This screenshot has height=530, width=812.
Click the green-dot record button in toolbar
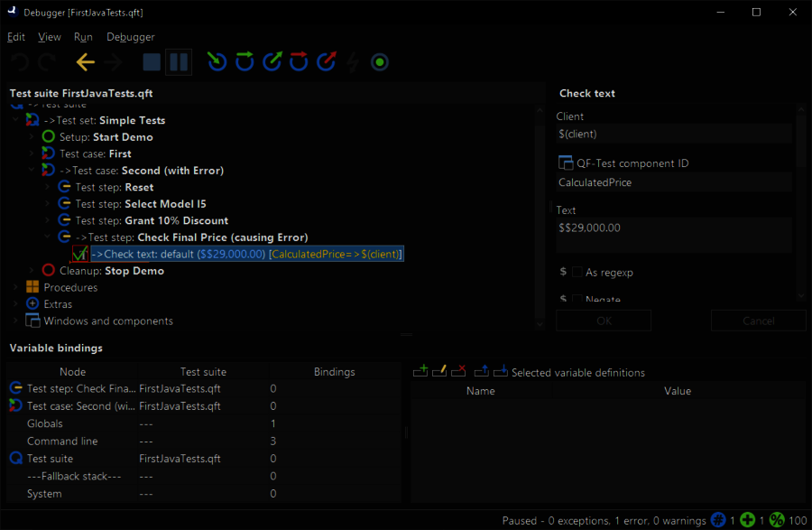point(380,62)
